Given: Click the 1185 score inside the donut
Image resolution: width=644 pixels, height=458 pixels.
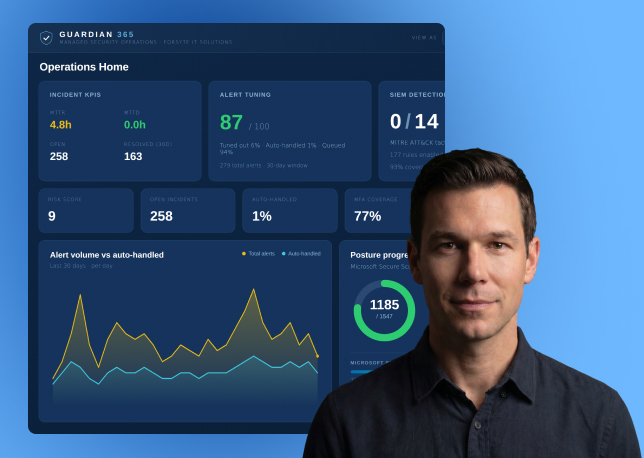Looking at the screenshot, I should [384, 305].
